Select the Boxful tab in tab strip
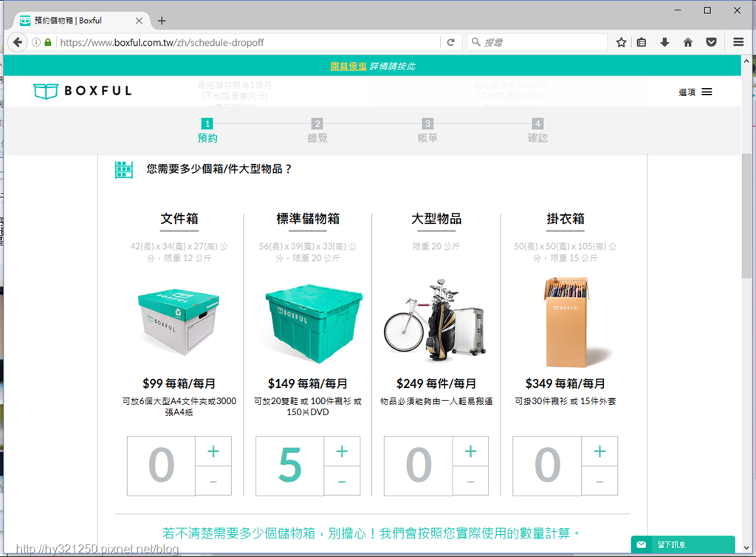Screen dimensions: 756x557 pos(82,21)
